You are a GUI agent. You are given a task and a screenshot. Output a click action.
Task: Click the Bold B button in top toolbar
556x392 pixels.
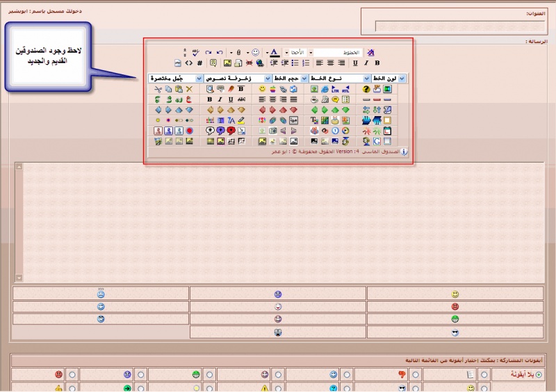click(377, 63)
